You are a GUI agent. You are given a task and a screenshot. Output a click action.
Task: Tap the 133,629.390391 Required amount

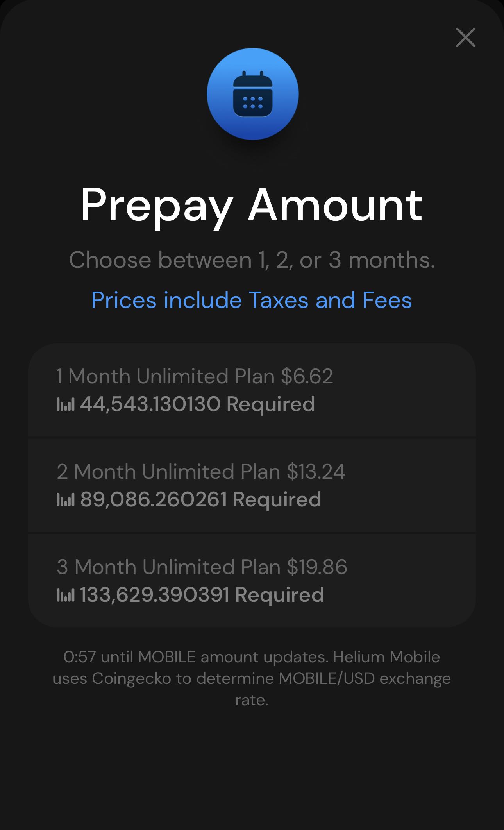click(x=202, y=595)
